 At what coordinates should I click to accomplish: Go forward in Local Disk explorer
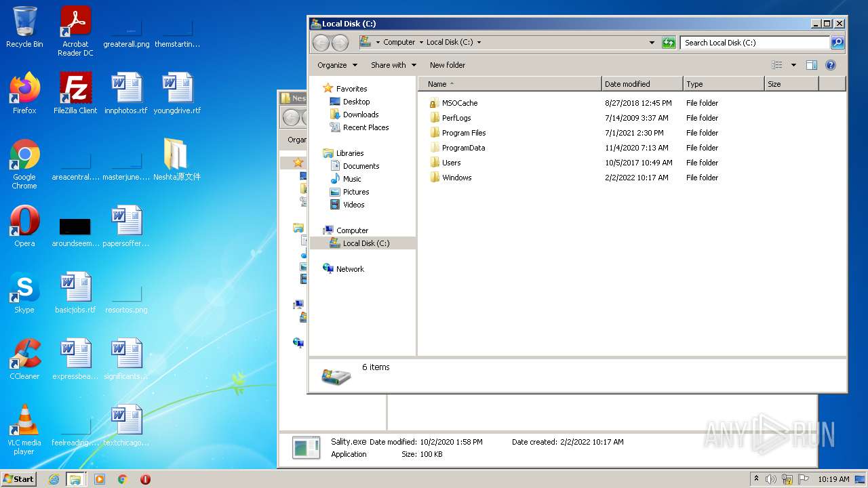[340, 43]
